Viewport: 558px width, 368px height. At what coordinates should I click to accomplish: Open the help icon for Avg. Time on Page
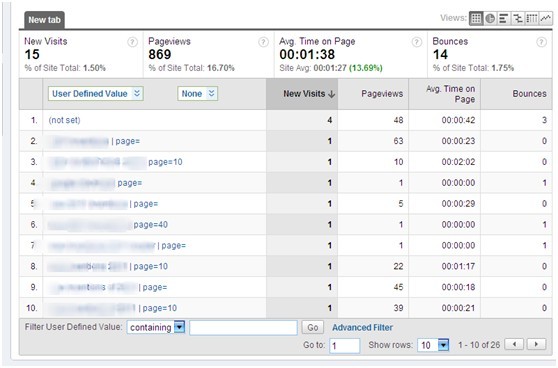[x=417, y=42]
